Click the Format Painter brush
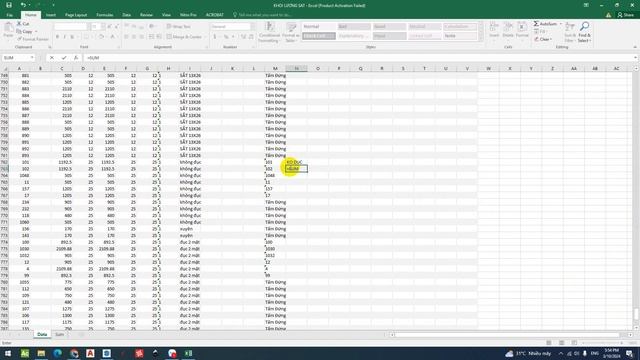Screen dimensions: 640x360 [x=33, y=39]
